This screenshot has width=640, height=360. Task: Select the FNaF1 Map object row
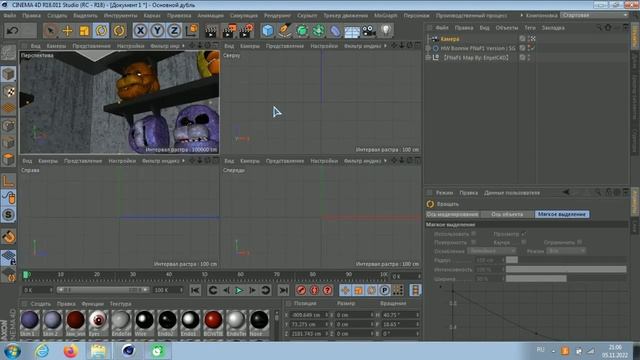[x=476, y=58]
